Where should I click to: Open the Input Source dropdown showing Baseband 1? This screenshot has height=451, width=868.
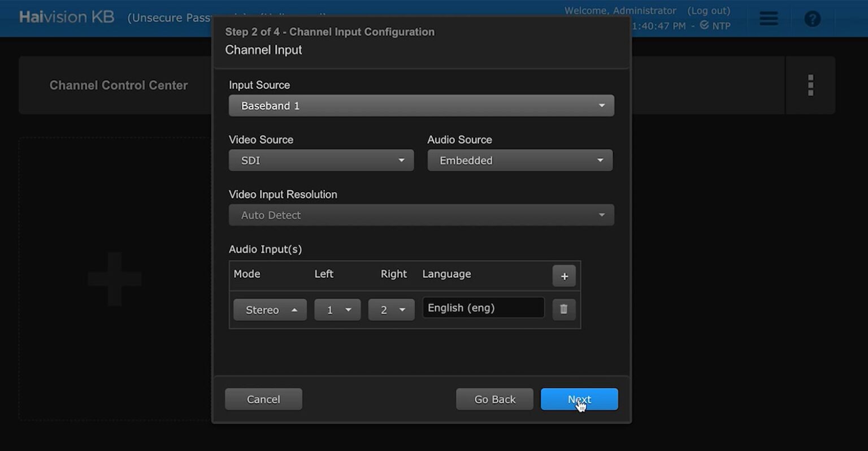pos(421,105)
